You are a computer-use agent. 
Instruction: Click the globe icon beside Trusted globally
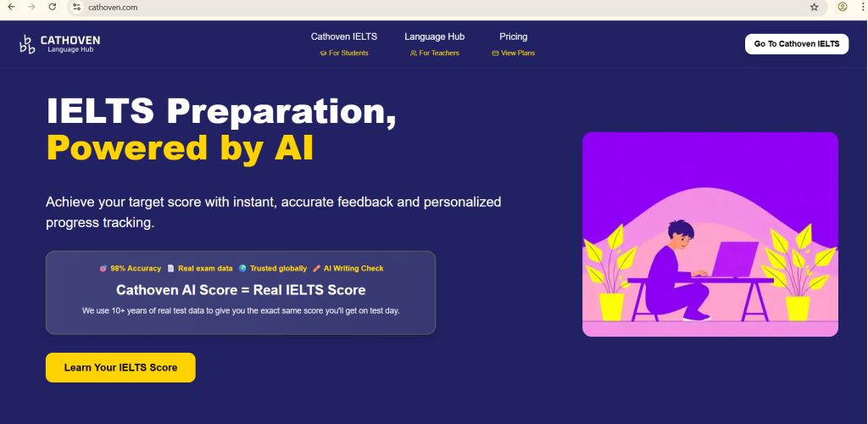242,268
